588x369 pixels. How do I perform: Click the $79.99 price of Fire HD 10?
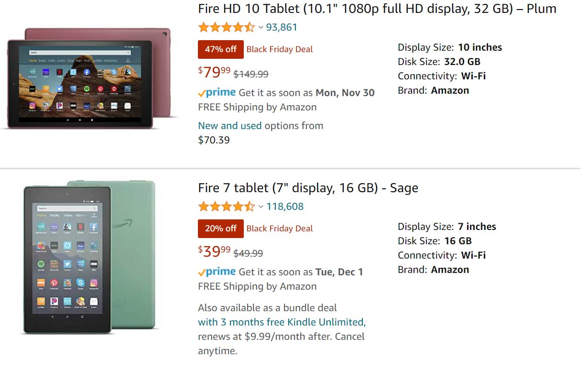pos(214,72)
